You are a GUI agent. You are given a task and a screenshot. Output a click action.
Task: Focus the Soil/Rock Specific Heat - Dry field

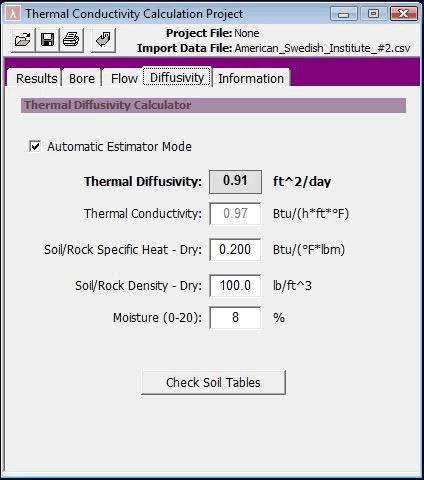point(235,250)
